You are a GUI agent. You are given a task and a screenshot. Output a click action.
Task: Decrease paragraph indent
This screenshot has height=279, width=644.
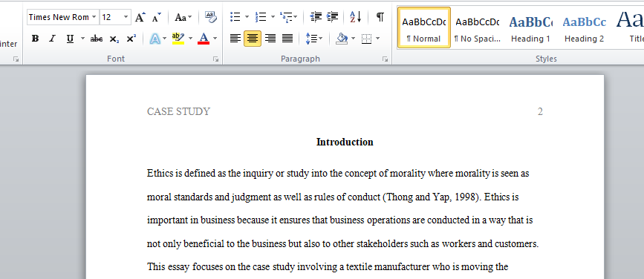[316, 17]
